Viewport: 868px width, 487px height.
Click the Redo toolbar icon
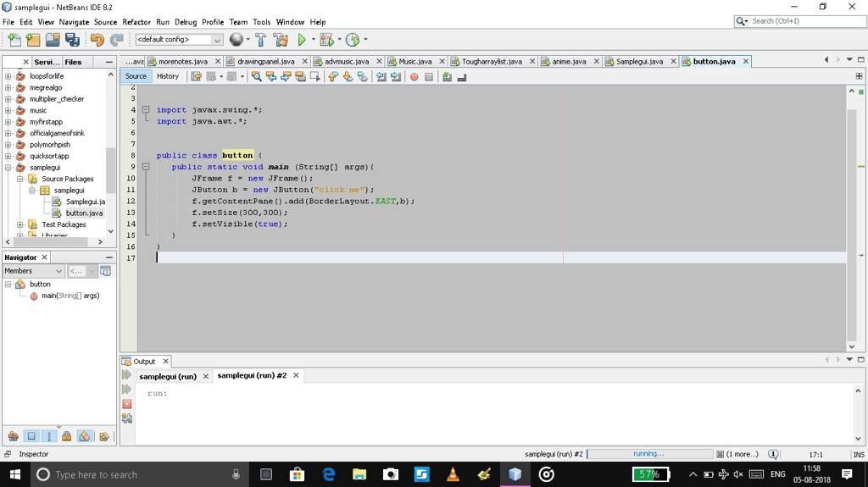click(x=116, y=40)
